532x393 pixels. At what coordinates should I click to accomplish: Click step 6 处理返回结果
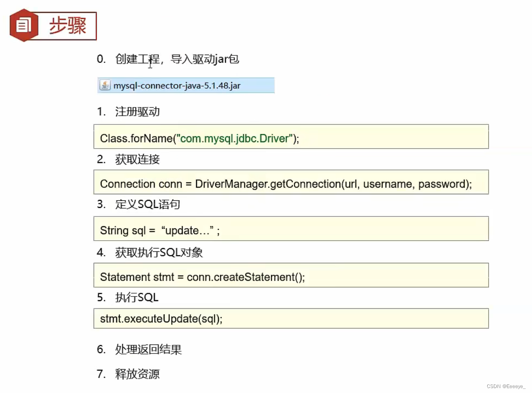tap(140, 349)
